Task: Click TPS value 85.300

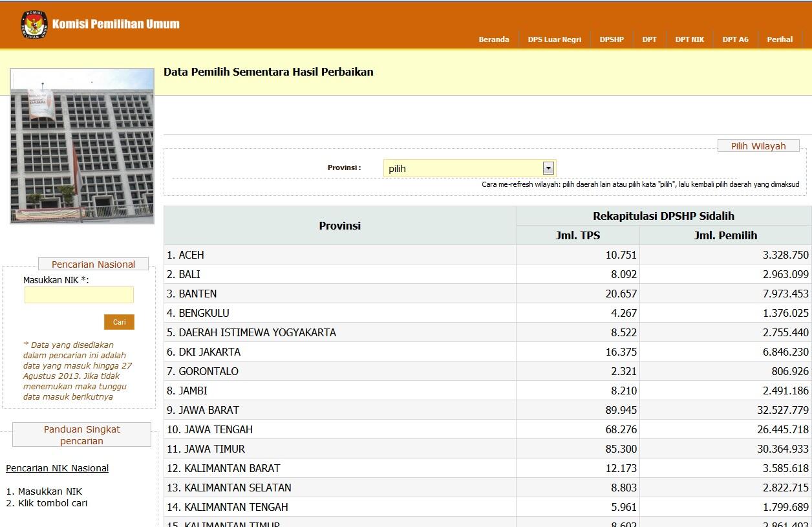Action: pos(621,449)
